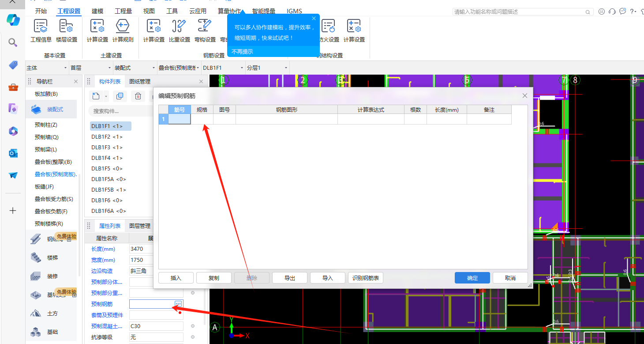
Task: Click the copy component icon in 构件列表
Action: pyautogui.click(x=119, y=96)
